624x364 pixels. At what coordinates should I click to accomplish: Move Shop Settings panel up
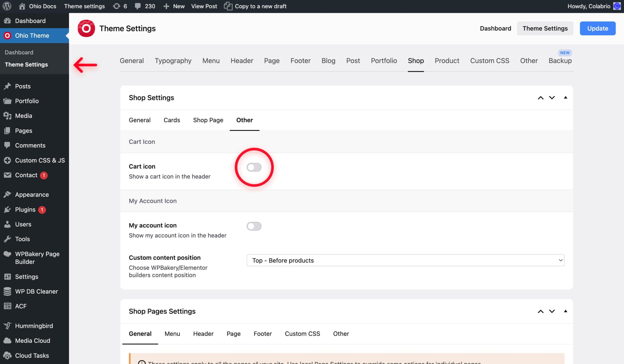coord(541,98)
